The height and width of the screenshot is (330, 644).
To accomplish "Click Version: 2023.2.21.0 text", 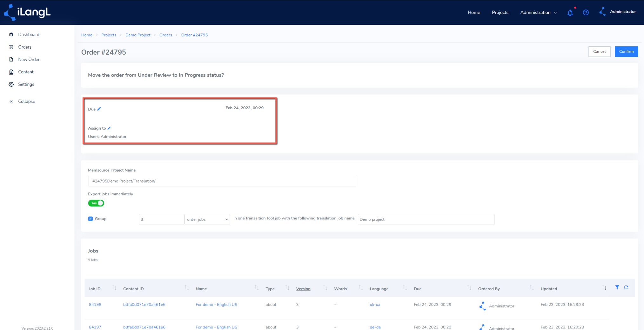I will click(37, 328).
